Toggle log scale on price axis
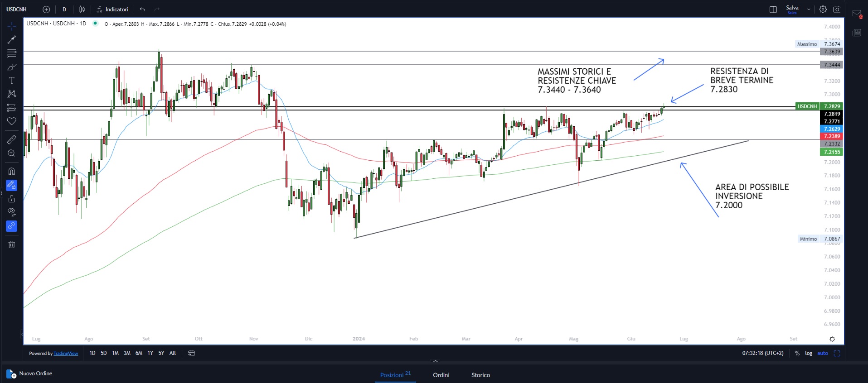This screenshot has width=868, height=383. (x=809, y=353)
